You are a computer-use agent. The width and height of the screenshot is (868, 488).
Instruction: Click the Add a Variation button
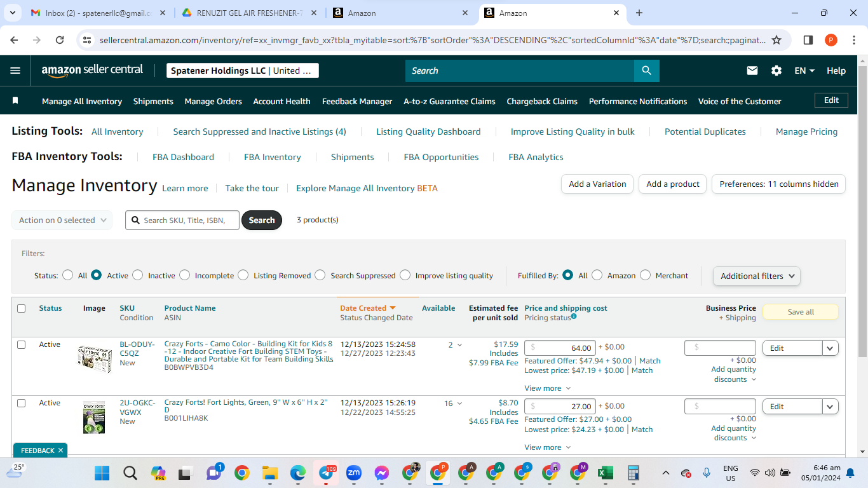click(x=597, y=184)
